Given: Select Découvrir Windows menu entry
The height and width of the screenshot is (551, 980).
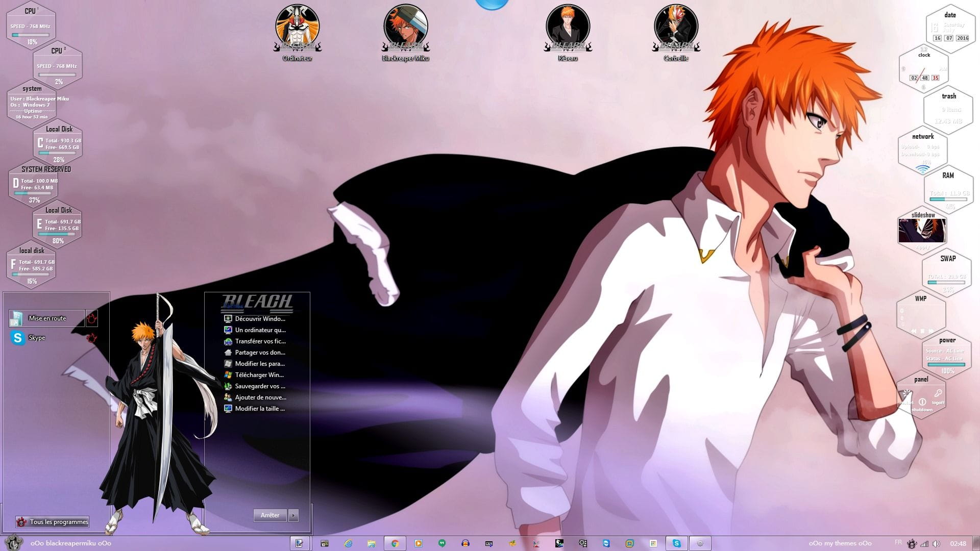Looking at the screenshot, I should [259, 319].
